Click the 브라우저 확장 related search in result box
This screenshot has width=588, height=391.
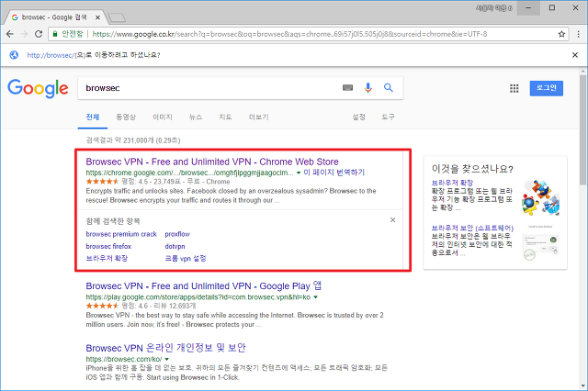click(x=107, y=259)
